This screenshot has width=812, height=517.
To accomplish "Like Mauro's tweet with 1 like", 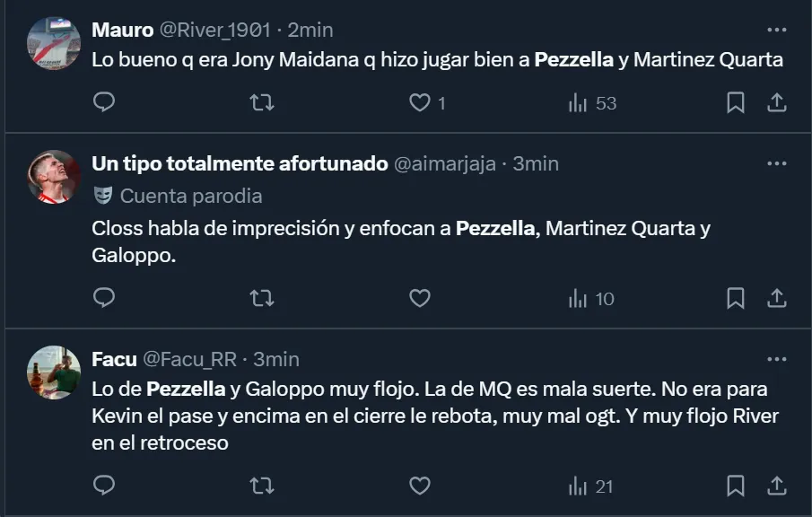I will 420,103.
